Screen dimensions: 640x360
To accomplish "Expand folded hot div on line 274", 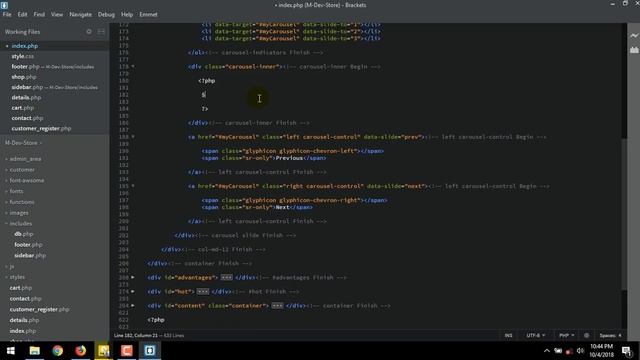I will coord(133,291).
